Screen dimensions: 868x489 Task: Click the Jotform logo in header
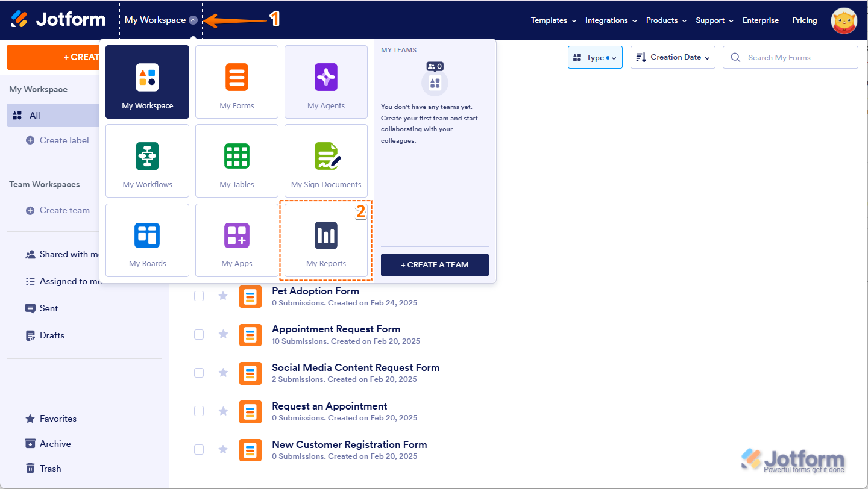click(x=58, y=20)
